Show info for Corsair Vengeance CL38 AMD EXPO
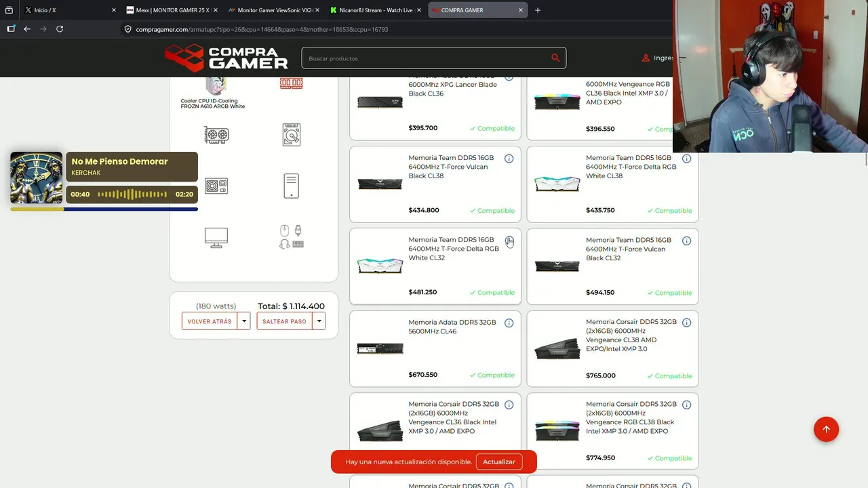This screenshot has height=488, width=868. click(686, 323)
